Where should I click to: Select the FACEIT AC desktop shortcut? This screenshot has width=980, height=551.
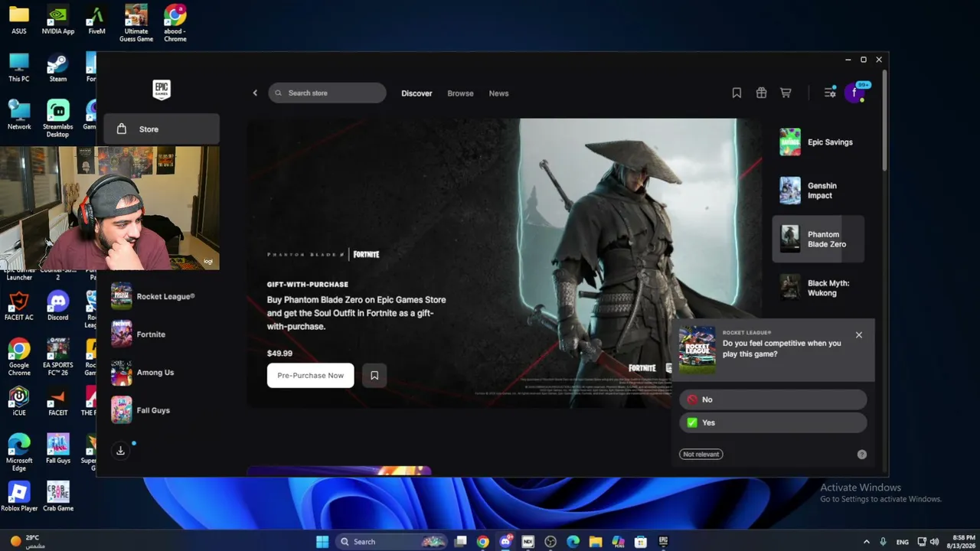[x=19, y=306]
